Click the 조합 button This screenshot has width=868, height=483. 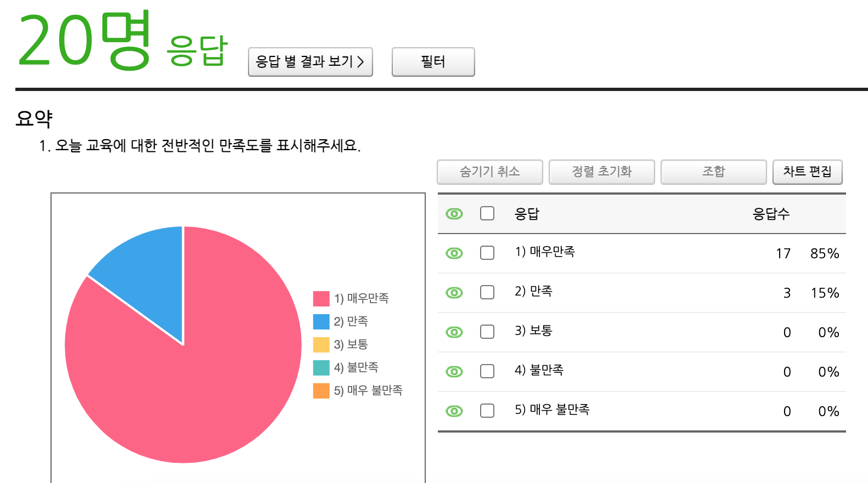[713, 172]
